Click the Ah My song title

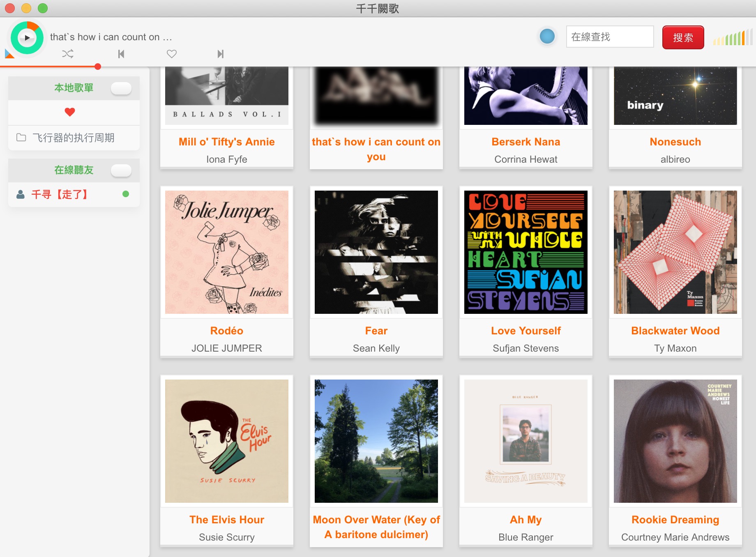526,520
